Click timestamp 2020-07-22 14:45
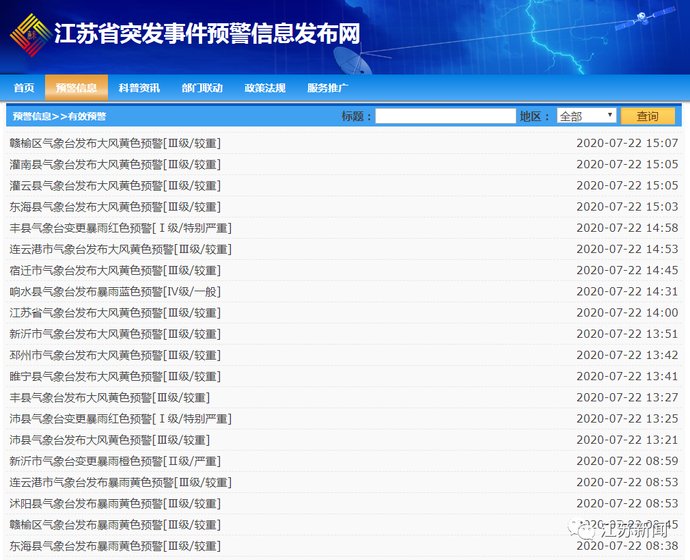690x560 pixels. (x=627, y=270)
